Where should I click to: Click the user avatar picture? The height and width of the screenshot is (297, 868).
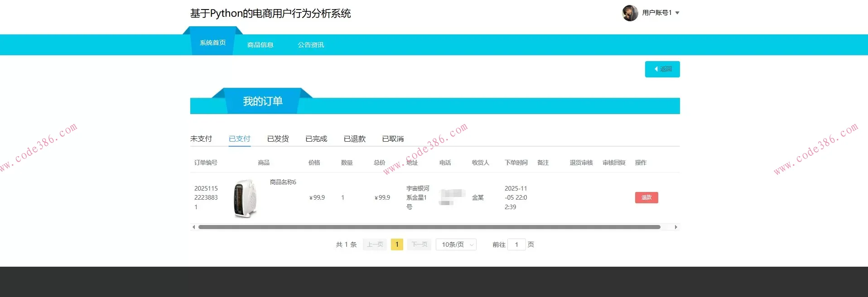[x=630, y=13]
